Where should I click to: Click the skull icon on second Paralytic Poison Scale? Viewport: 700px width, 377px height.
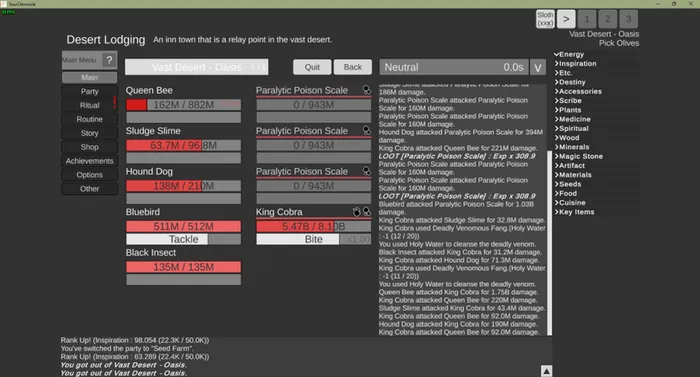[x=367, y=130]
